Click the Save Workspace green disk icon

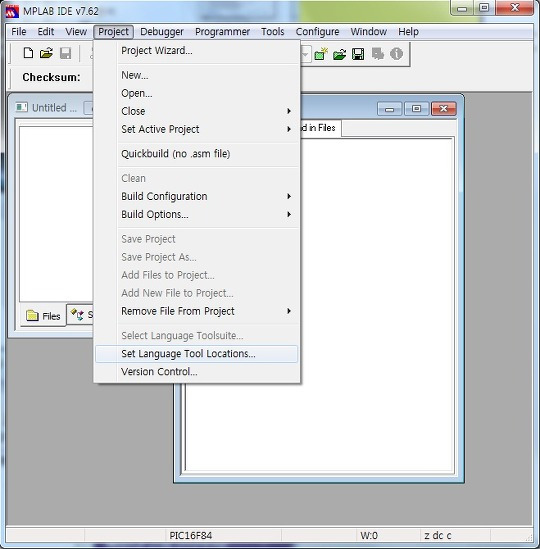[x=358, y=54]
